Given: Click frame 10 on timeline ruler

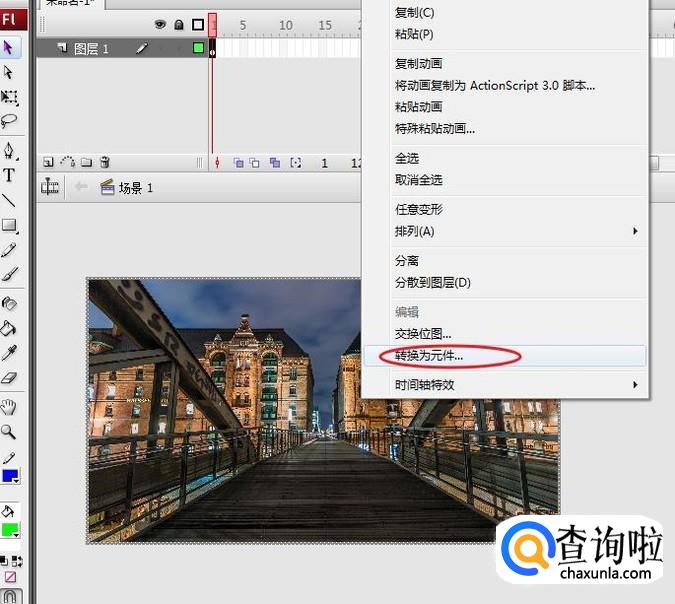Looking at the screenshot, I should point(286,25).
